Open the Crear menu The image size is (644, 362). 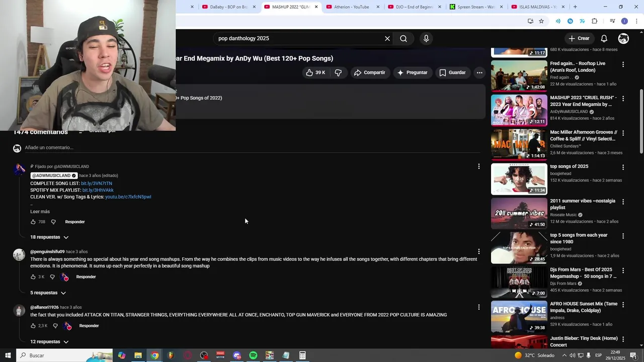[579, 38]
